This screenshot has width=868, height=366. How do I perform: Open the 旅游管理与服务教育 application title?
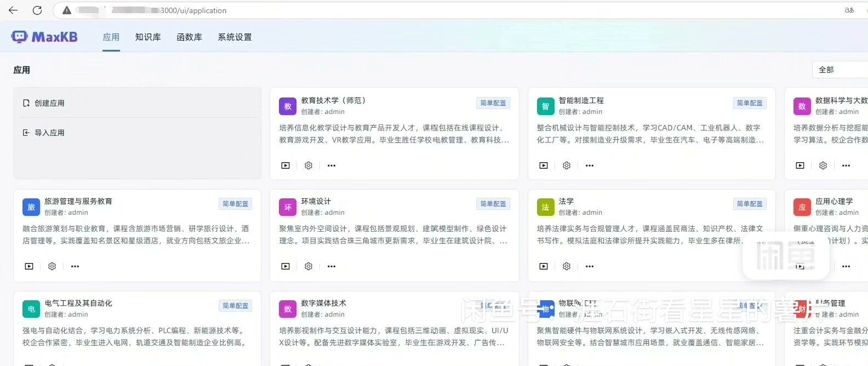[78, 201]
